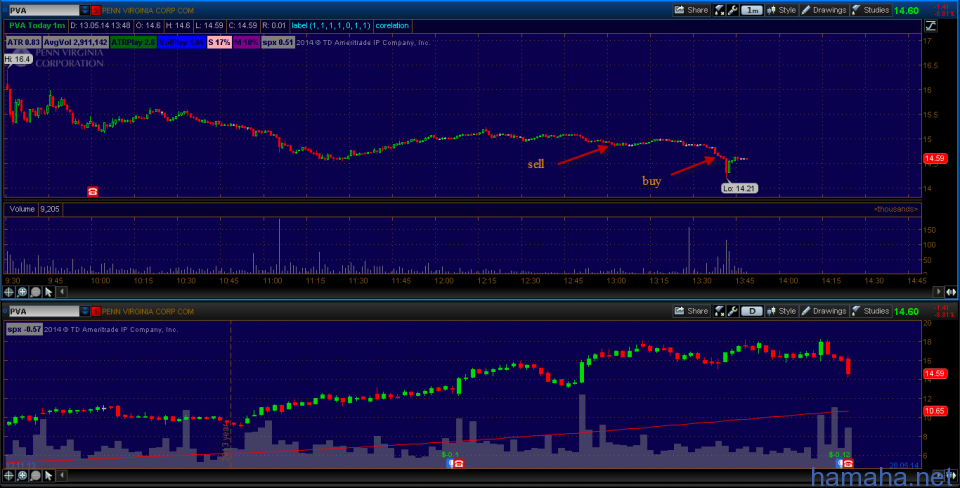
Task: Click the zoom in magnifier on lower chart
Action: pos(22,476)
